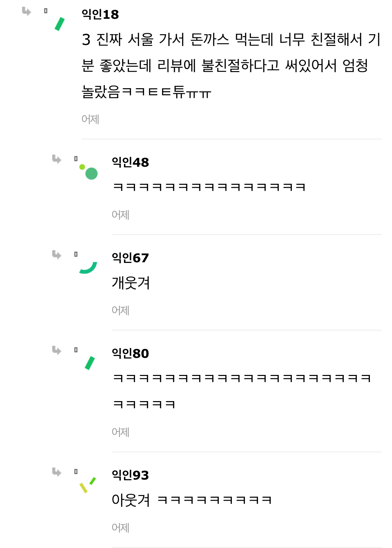
Task: Select the username 익인67
Action: pos(130,258)
